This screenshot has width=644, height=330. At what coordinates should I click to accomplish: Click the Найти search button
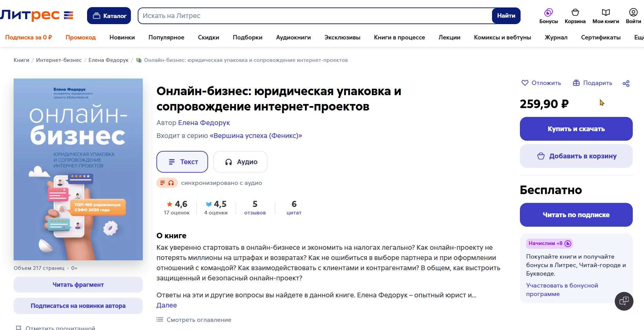pos(506,16)
